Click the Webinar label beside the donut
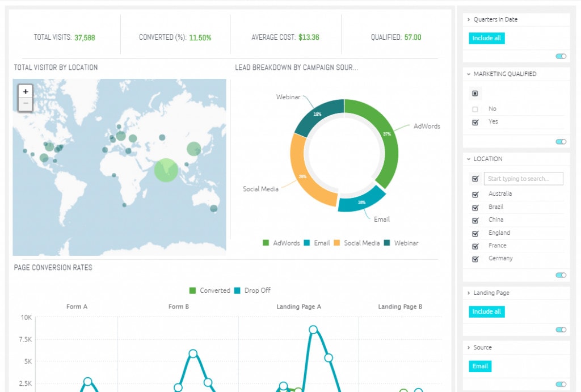This screenshot has height=392, width=581. 288,97
